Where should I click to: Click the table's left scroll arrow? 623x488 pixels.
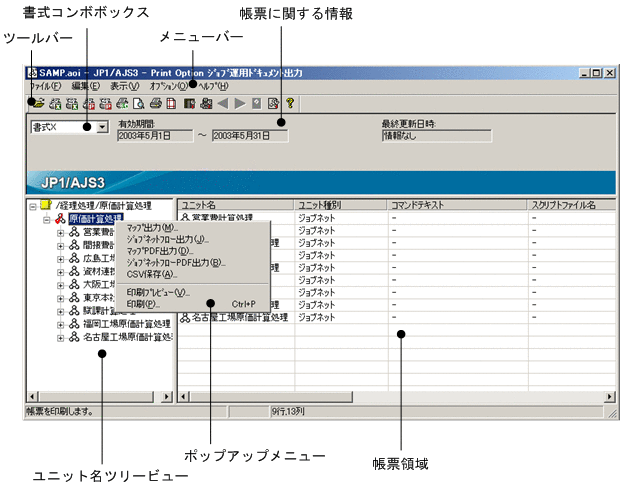coord(183,396)
